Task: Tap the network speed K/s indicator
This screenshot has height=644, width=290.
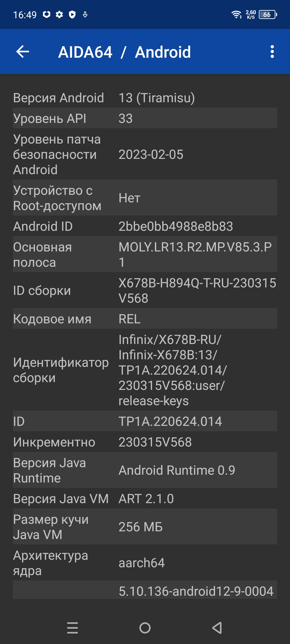Action: click(251, 14)
